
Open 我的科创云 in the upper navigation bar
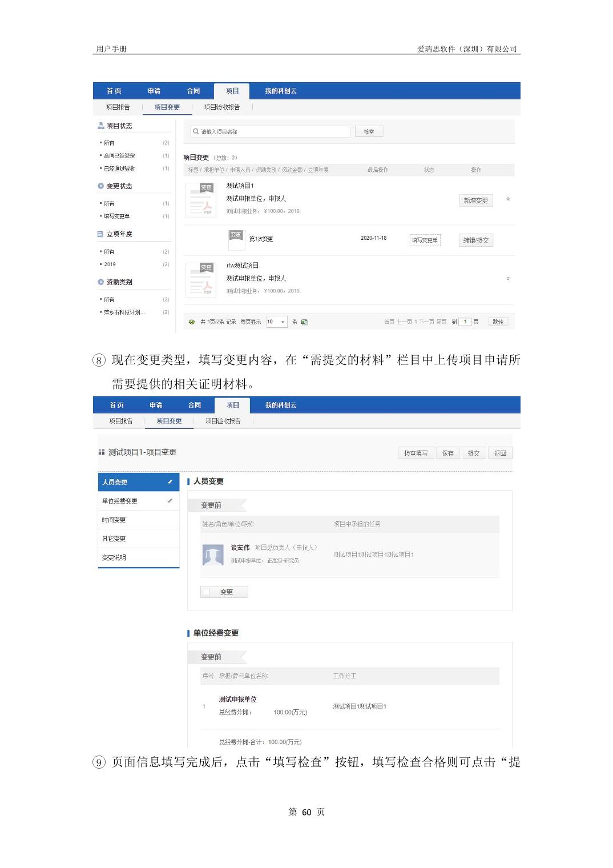click(x=281, y=91)
